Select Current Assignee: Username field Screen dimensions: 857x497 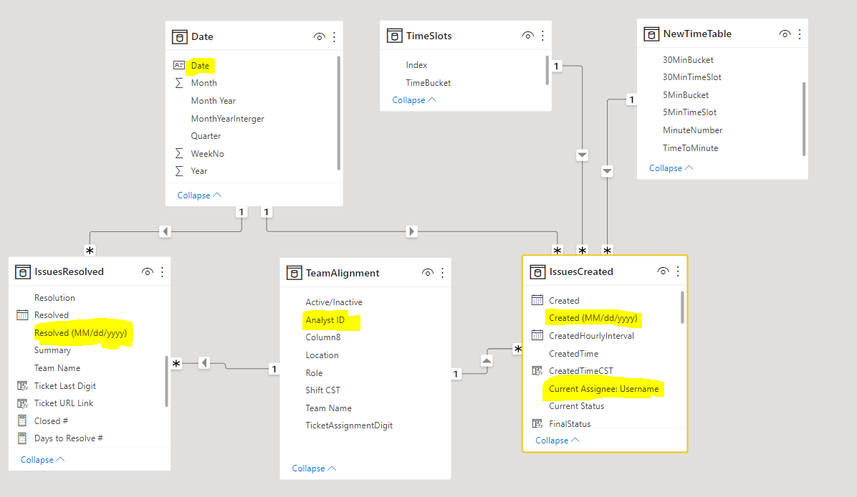pyautogui.click(x=604, y=389)
